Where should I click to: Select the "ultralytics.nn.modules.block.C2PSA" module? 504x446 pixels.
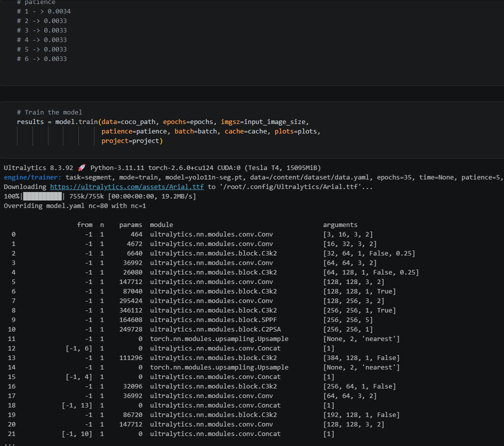coord(215,329)
